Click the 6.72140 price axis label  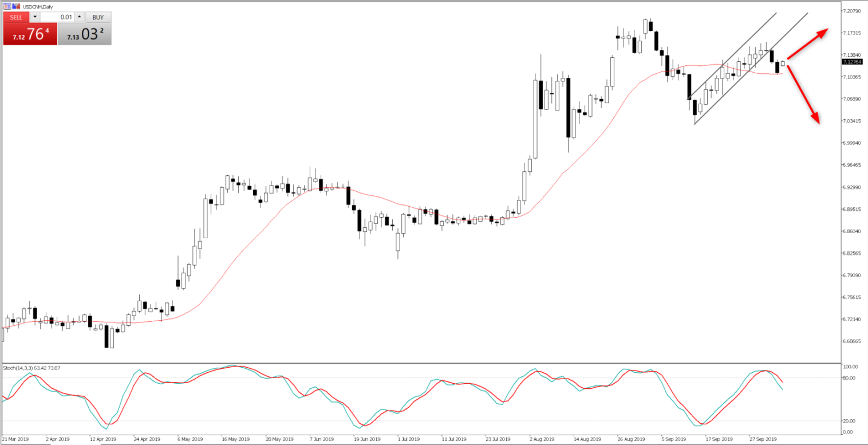click(x=853, y=320)
